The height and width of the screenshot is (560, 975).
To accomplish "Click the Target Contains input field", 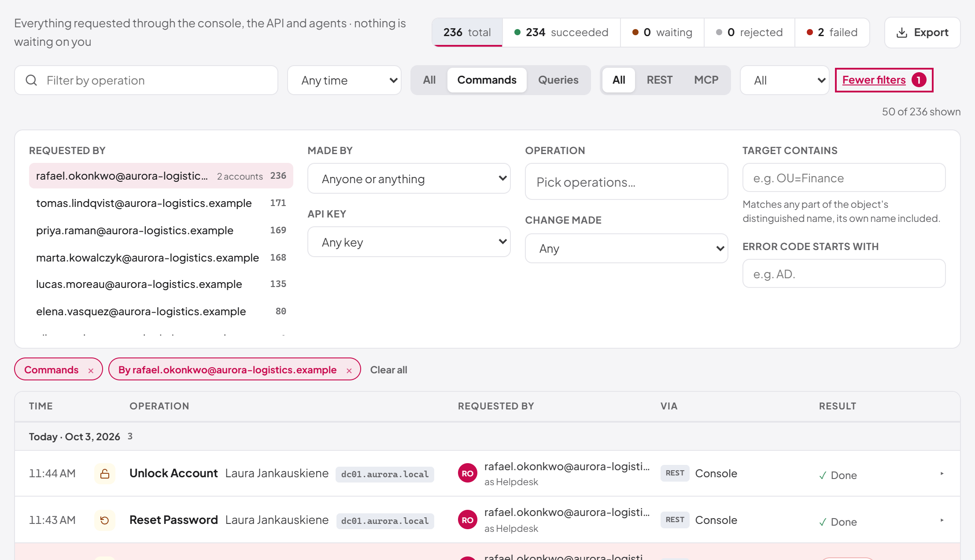I will pos(844,178).
